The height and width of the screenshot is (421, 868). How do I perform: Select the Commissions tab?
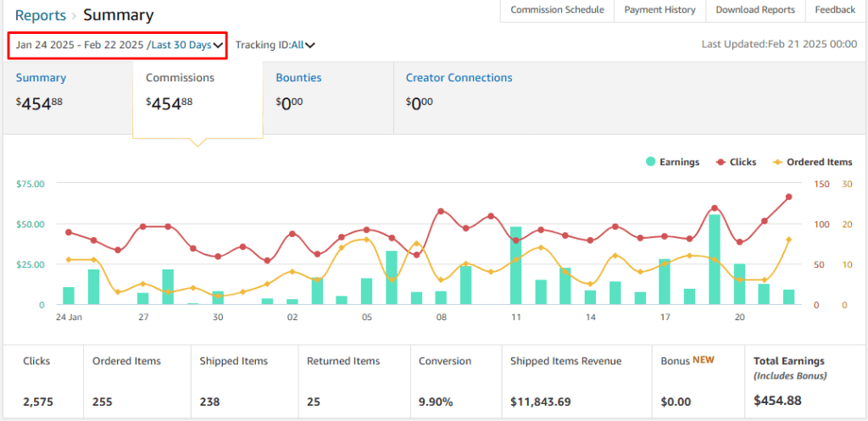(x=197, y=100)
